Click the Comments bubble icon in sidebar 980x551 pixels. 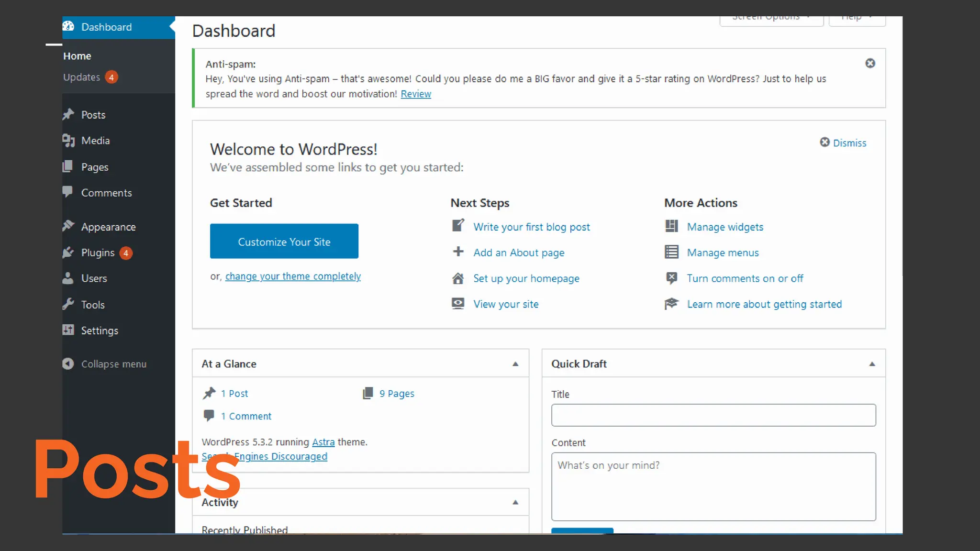pyautogui.click(x=67, y=192)
